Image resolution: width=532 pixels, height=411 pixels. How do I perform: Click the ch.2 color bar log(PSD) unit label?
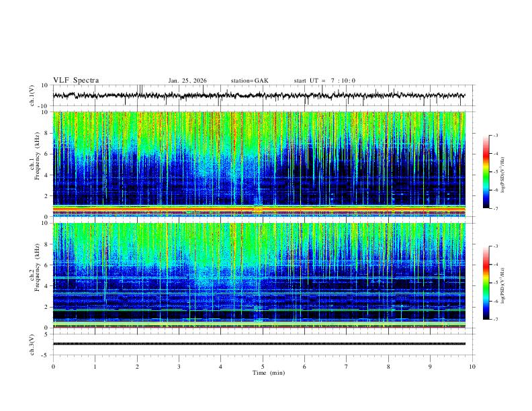(x=502, y=286)
